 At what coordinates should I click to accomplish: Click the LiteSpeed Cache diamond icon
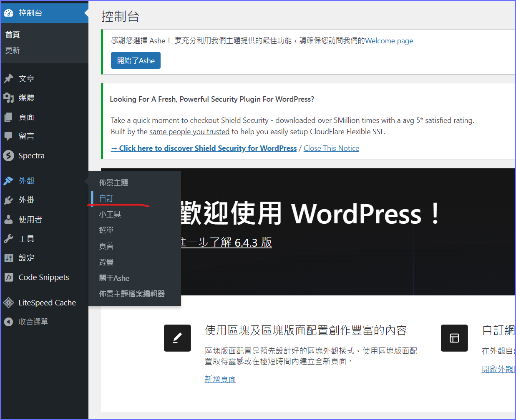pyautogui.click(x=8, y=302)
